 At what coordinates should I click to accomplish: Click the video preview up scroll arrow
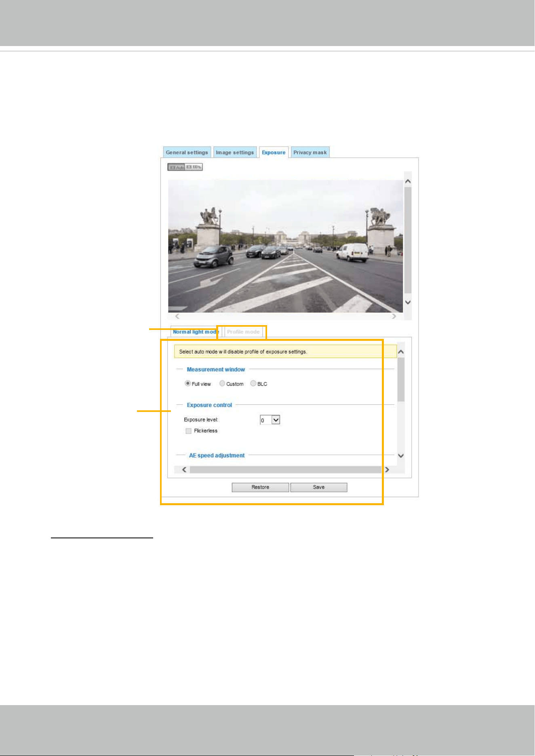coord(408,181)
